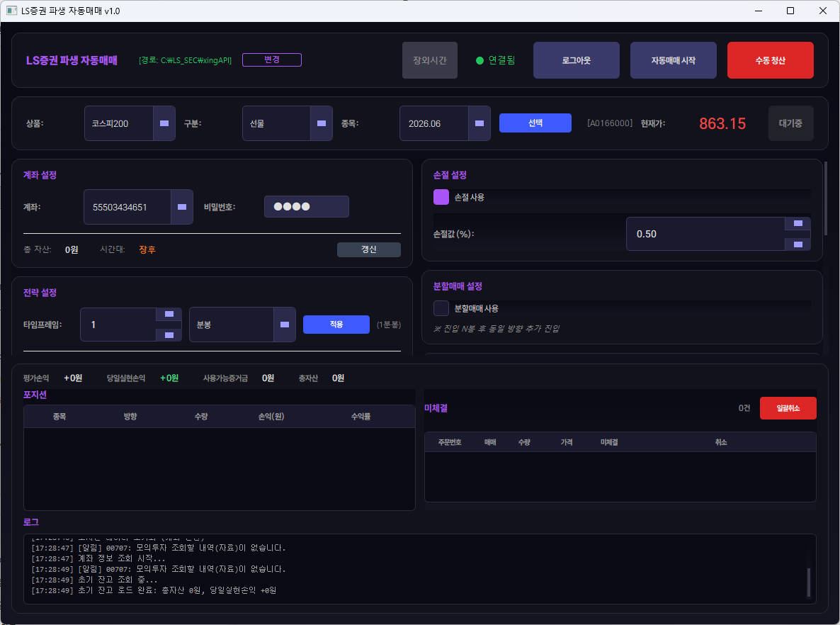Decrease the timeframe value with down arrow
Viewport: 840px width, 625px height.
[x=169, y=334]
